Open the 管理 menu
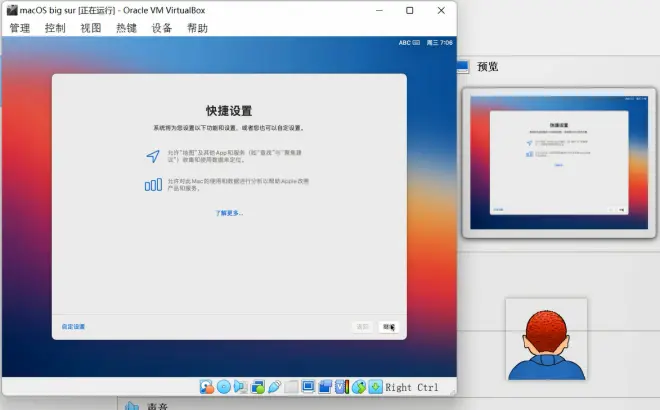This screenshot has height=410, width=660. [20, 28]
